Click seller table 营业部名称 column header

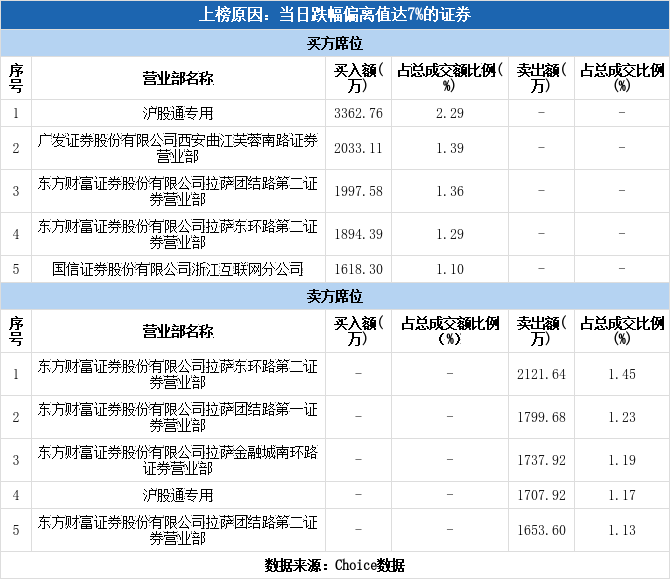point(178,332)
